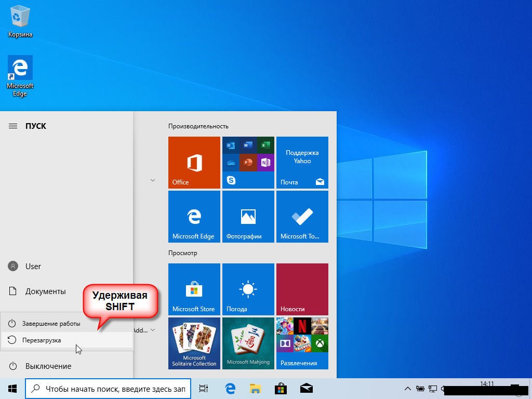532x399 pixels.
Task: Open PowerPoint in the Office apps tile
Action: click(248, 163)
